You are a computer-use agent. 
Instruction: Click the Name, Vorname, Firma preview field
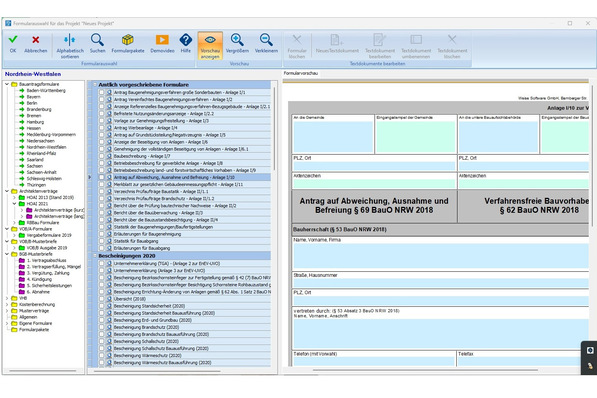click(441, 256)
